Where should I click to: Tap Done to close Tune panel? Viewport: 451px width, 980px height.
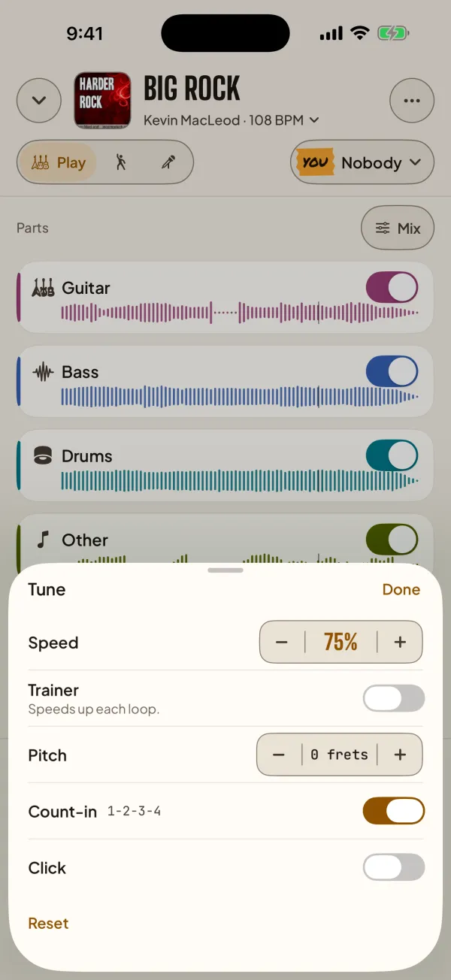pyautogui.click(x=401, y=589)
